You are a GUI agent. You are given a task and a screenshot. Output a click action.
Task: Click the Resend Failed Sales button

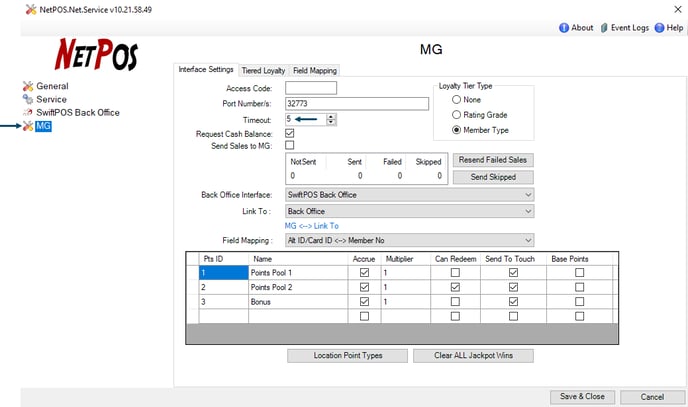tap(492, 160)
